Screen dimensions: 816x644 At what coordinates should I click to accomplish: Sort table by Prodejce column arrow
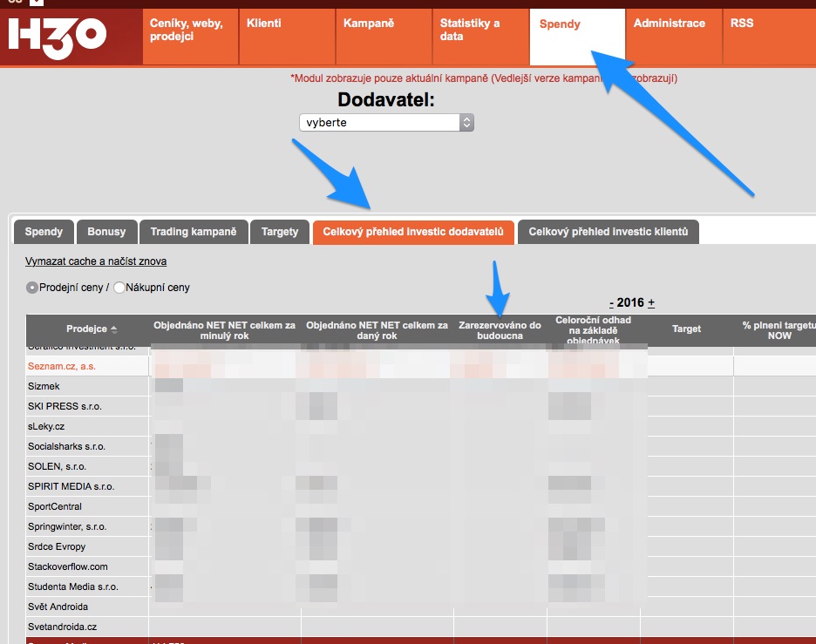tap(114, 329)
